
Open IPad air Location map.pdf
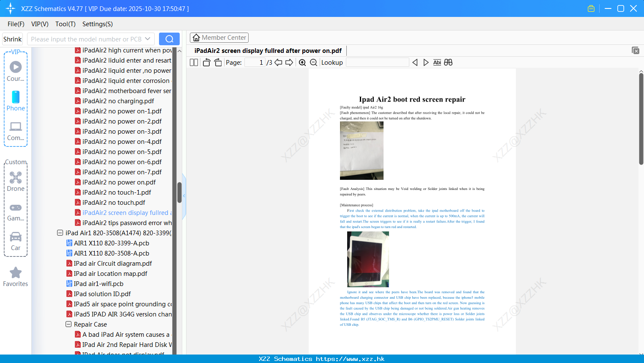(111, 273)
